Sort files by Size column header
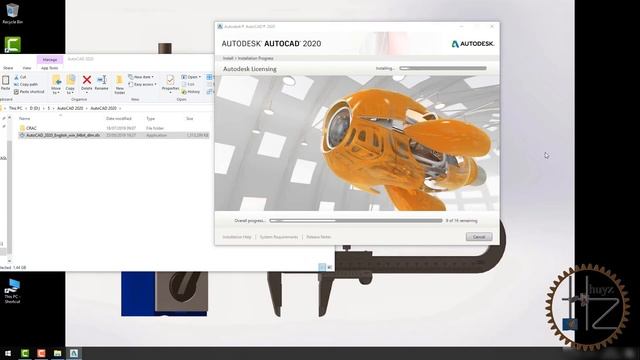 [x=190, y=118]
